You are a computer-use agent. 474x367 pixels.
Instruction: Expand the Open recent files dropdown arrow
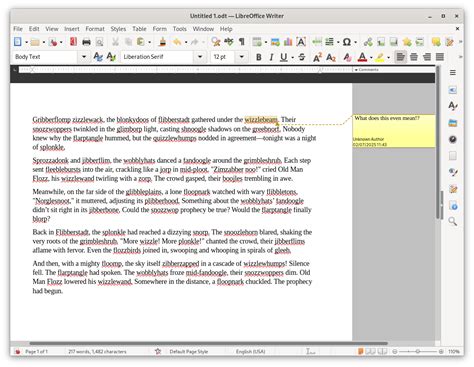click(x=44, y=42)
